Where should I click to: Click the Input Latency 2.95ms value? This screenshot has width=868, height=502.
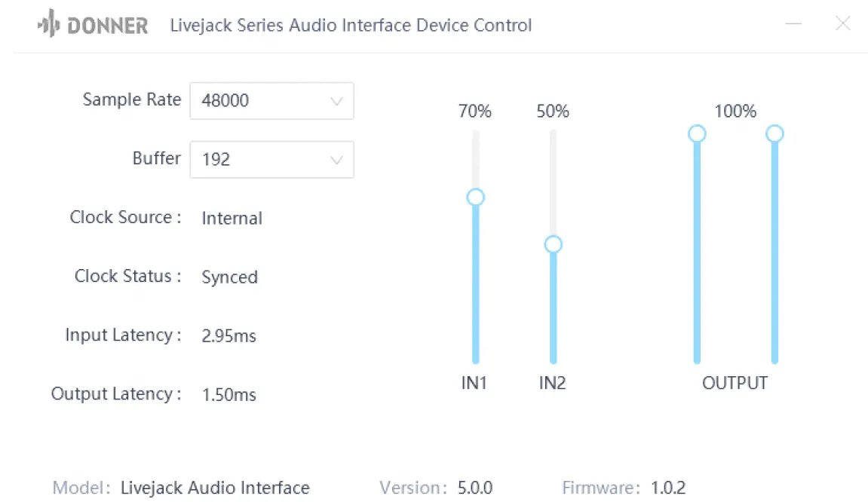coord(228,336)
